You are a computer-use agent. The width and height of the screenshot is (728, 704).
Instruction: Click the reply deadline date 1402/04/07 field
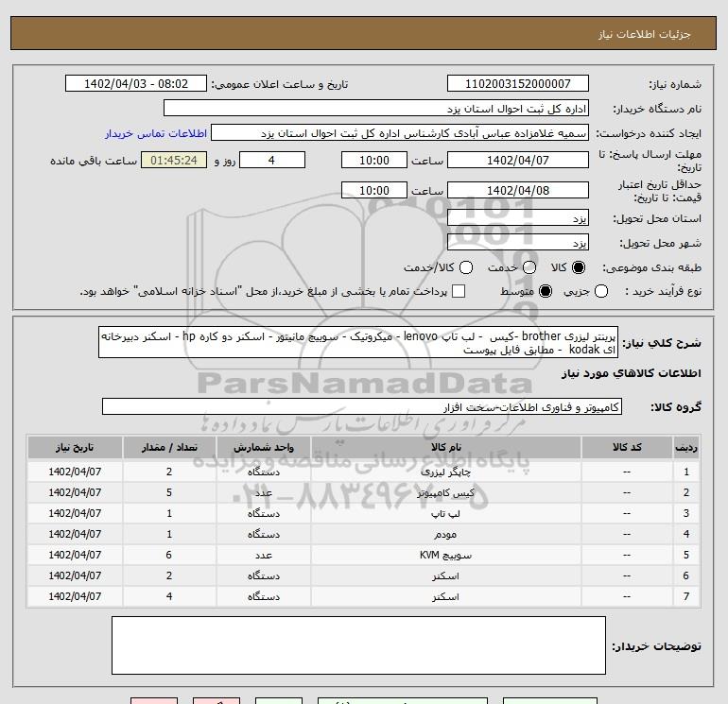pyautogui.click(x=518, y=160)
